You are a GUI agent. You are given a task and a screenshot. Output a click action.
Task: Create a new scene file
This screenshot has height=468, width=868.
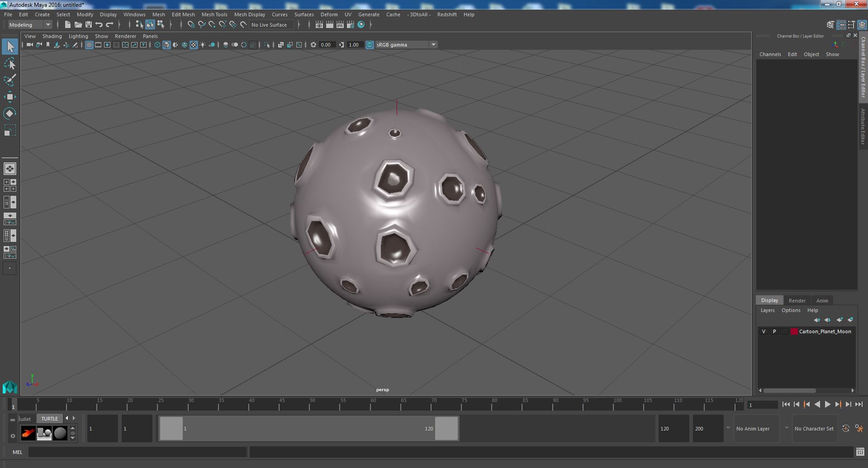point(68,25)
